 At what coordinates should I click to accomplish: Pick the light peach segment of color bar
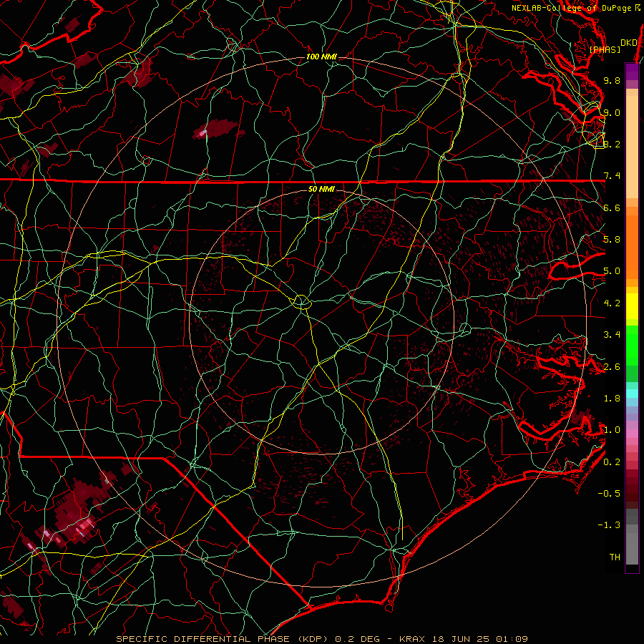[x=632, y=147]
